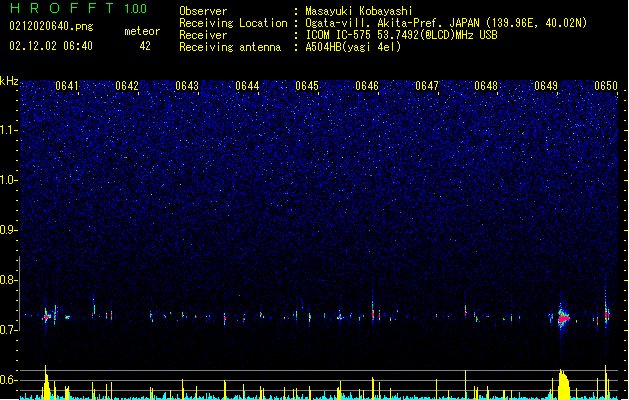Click the 1.1 kHz axis label
This screenshot has height=400, width=629.
[9, 130]
